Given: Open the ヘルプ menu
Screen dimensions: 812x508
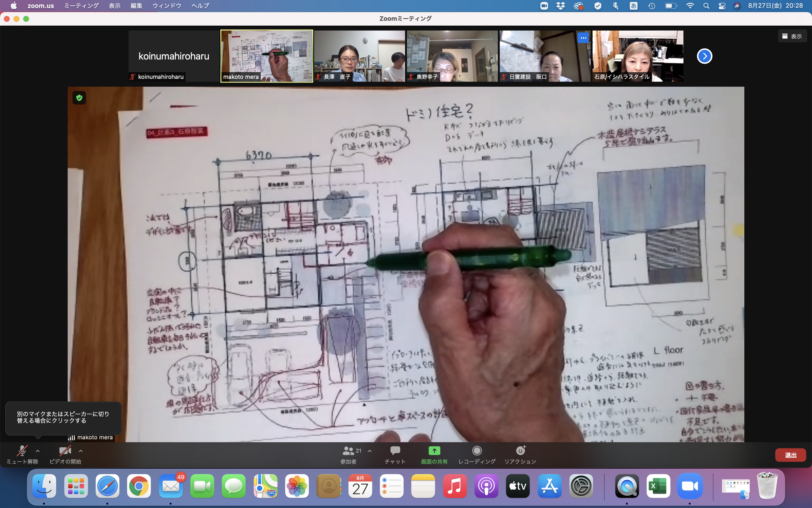Looking at the screenshot, I should pos(200,6).
